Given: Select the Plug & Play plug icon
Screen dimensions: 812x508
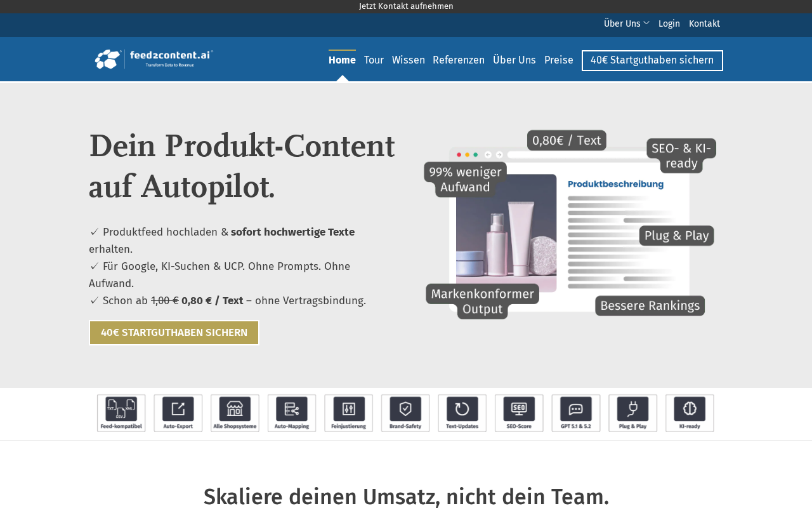Looking at the screenshot, I should [633, 413].
